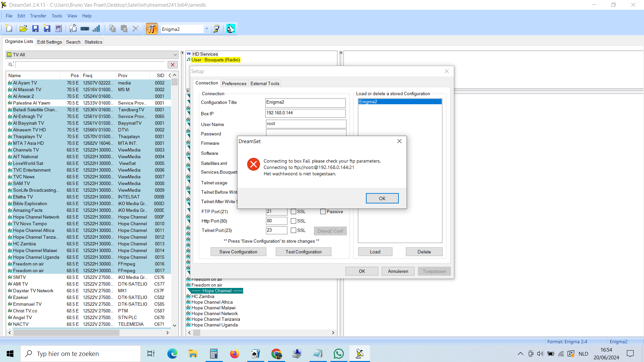Collapse left panel with small arrow expander
644x362 pixels.
[x=182, y=53]
